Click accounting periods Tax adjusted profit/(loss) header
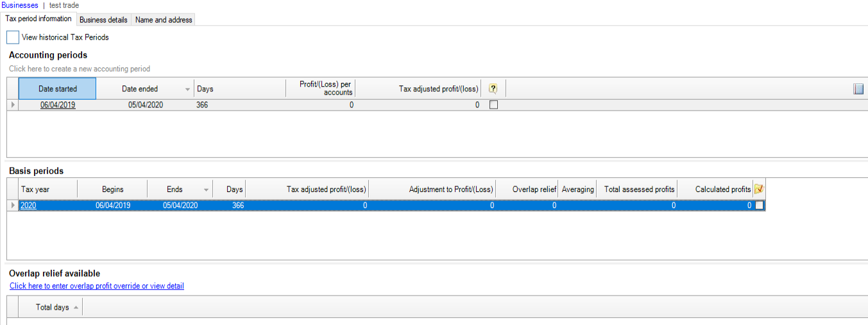This screenshot has height=325, width=868. 418,89
